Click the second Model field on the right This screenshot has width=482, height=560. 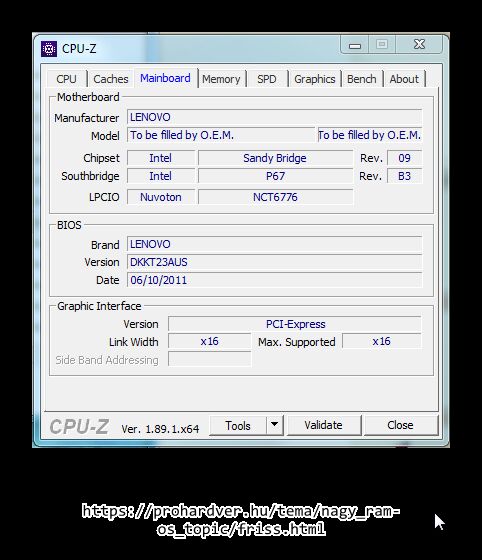pos(370,135)
